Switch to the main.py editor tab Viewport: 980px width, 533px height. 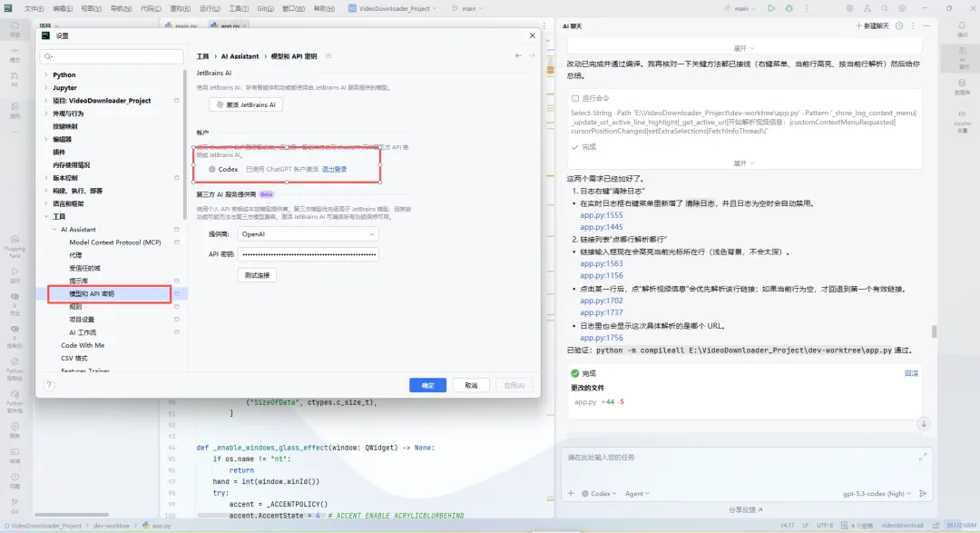(181, 25)
